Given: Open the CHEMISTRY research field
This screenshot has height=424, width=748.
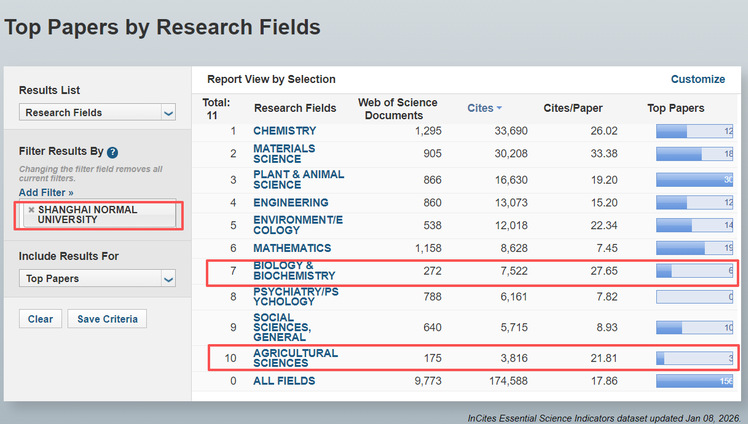Looking at the screenshot, I should tap(284, 131).
